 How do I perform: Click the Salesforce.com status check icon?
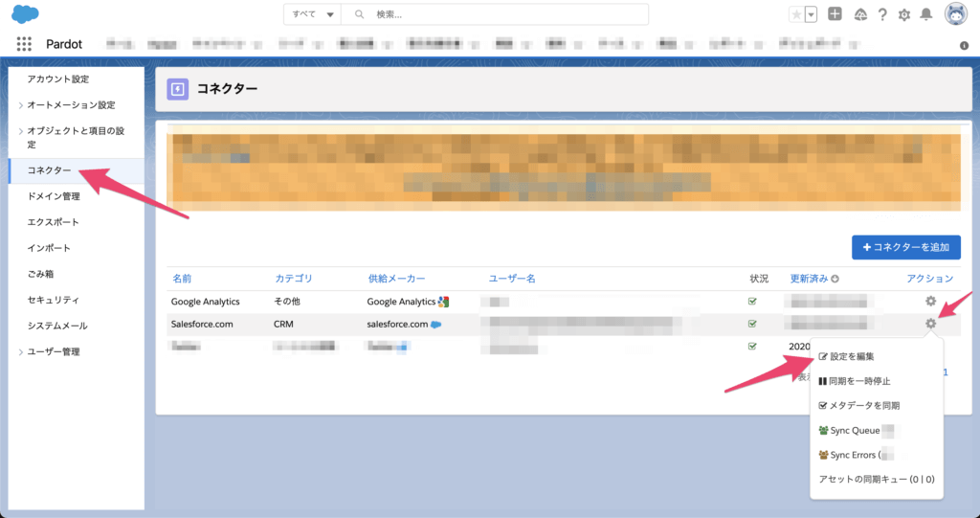(752, 324)
